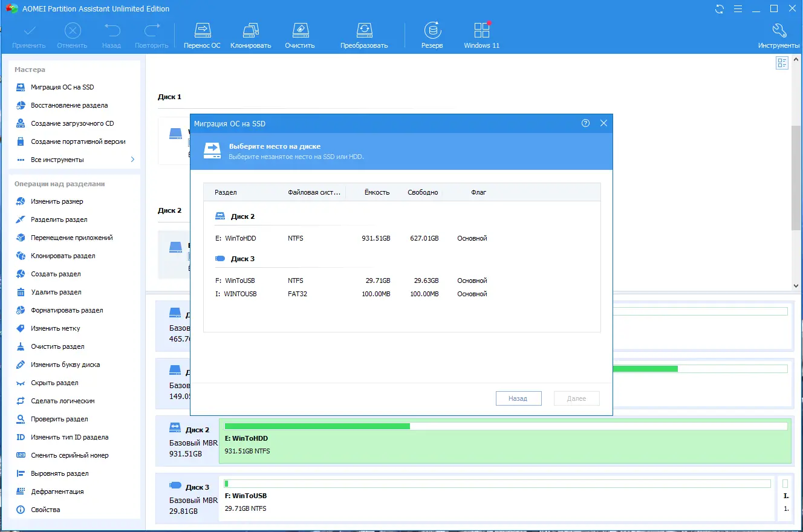Open Создание загрузочного CD wizard
803x532 pixels.
73,123
